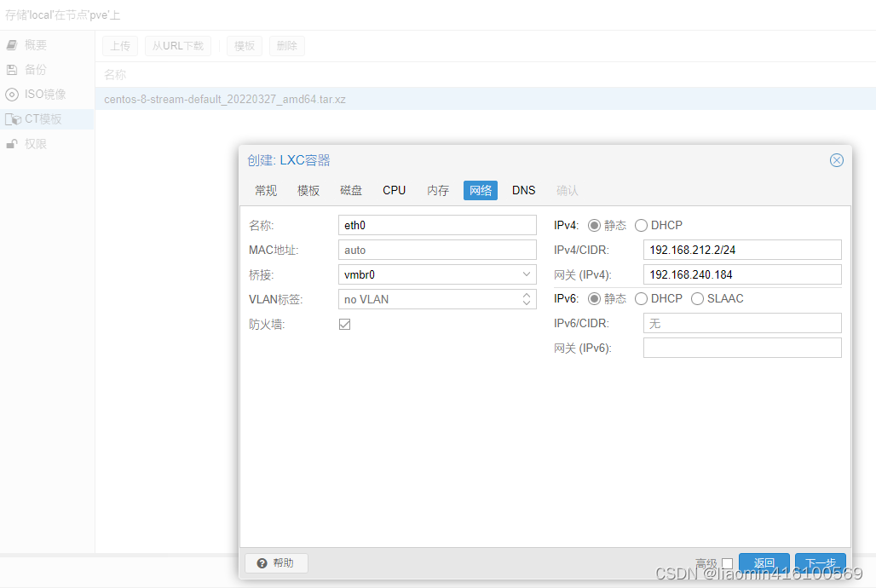Select SLAAC for IPv6

click(697, 298)
